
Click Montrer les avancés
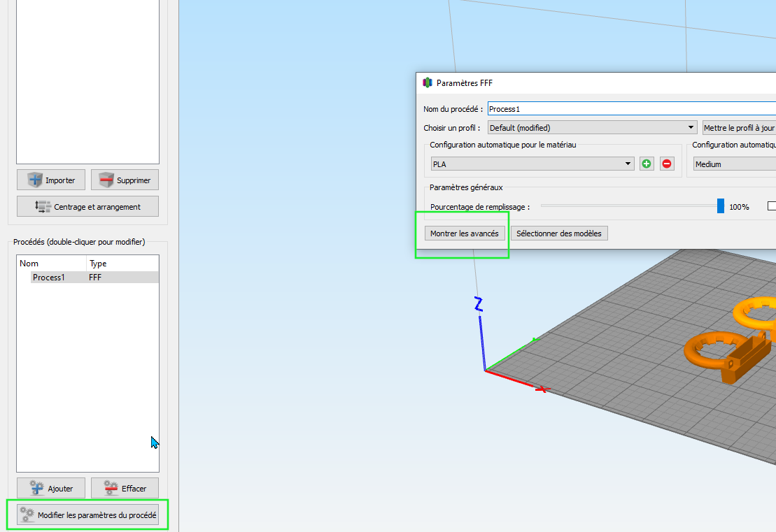click(x=464, y=233)
